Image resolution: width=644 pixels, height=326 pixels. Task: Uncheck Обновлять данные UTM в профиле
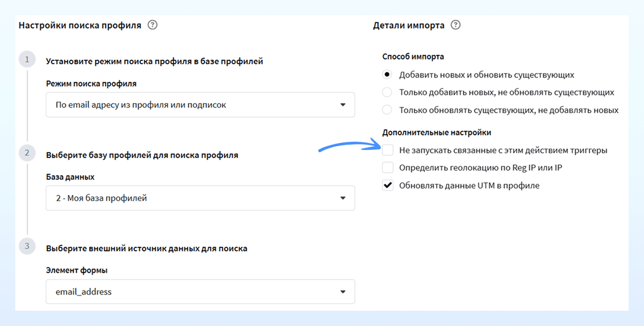click(x=388, y=185)
